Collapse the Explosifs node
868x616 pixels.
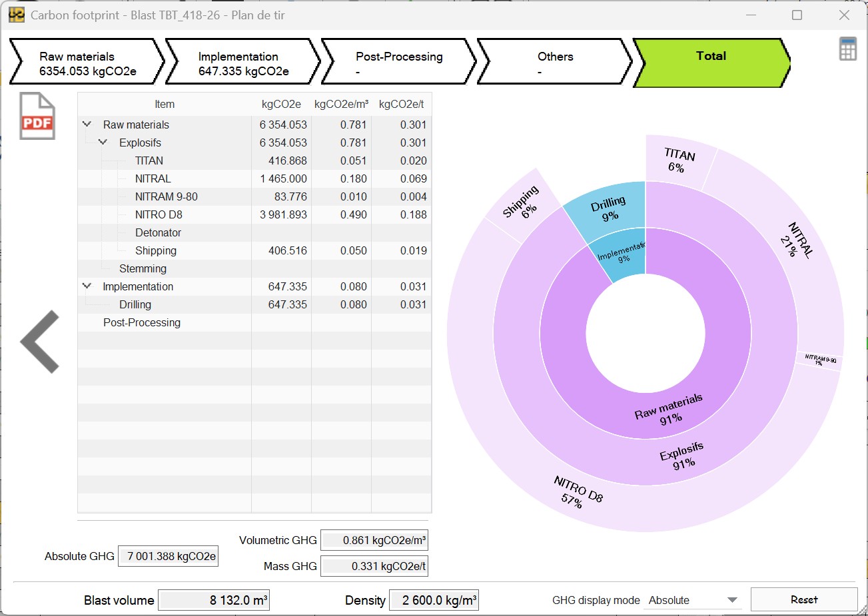(103, 143)
